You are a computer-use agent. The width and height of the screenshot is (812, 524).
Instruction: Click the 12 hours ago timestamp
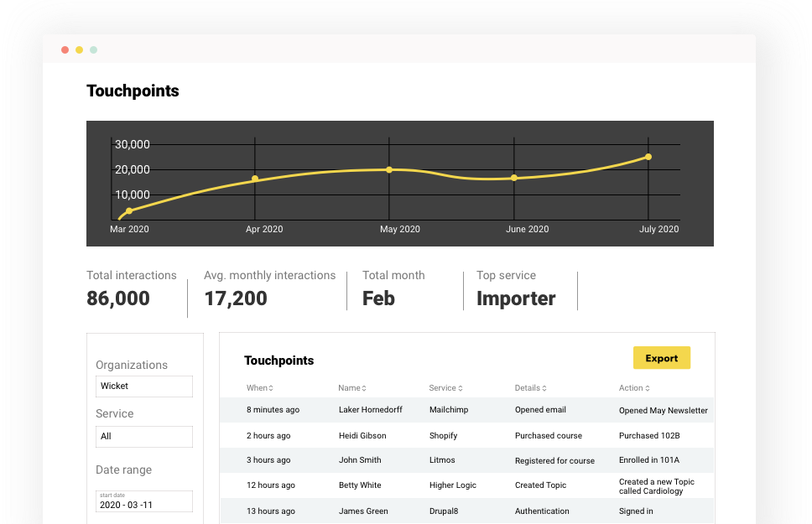pos(271,485)
